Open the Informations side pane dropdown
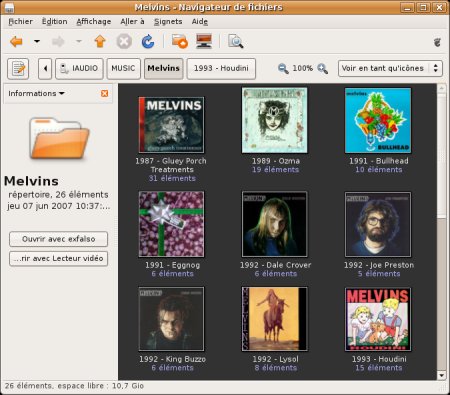450x395 pixels. (36, 94)
